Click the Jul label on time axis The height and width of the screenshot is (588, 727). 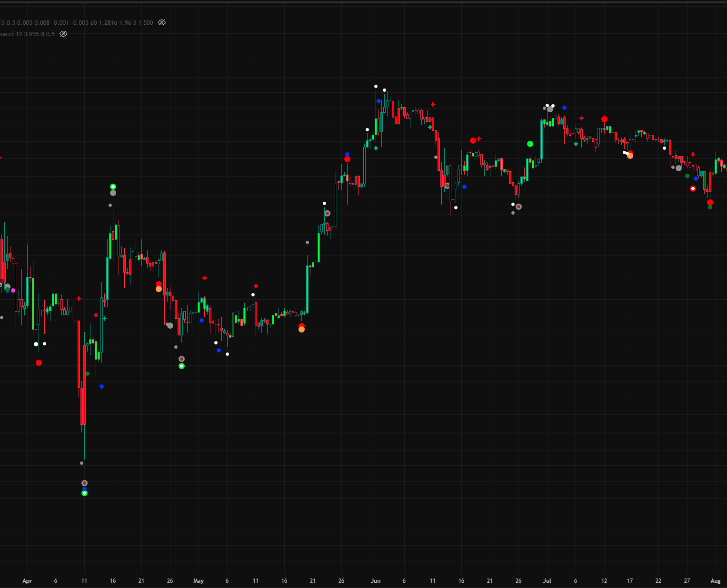pos(547,581)
